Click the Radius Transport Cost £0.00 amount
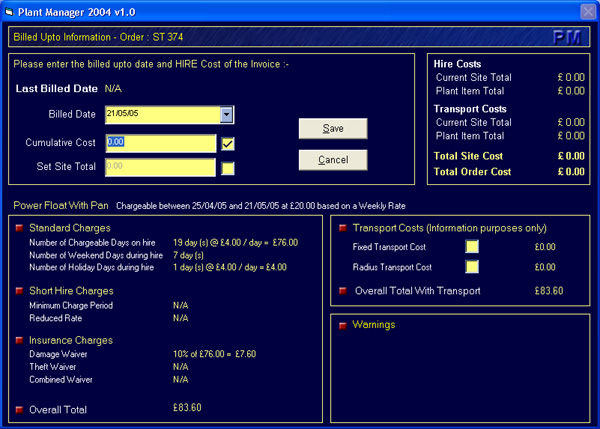Image resolution: width=600 pixels, height=429 pixels. click(545, 267)
